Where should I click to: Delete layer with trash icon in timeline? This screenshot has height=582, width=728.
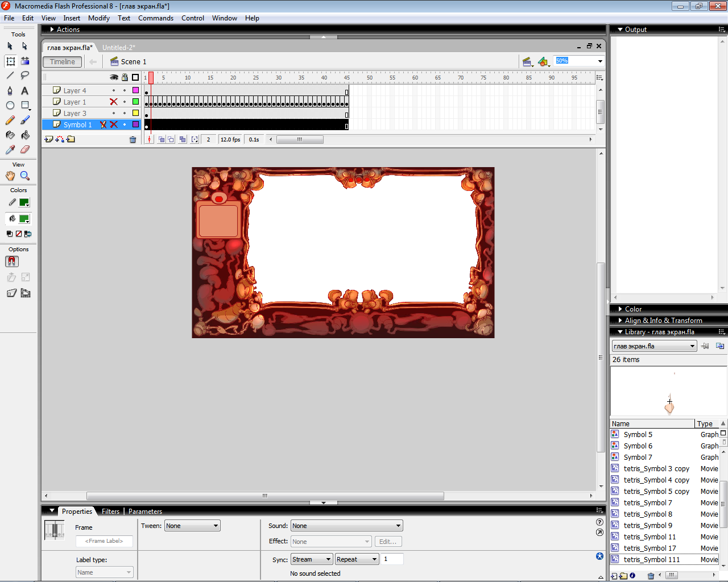point(133,139)
